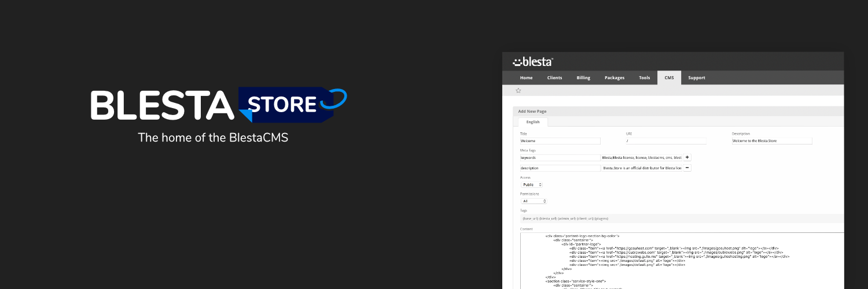This screenshot has width=868, height=289.
Task: Focus the Description input field
Action: [x=772, y=140]
